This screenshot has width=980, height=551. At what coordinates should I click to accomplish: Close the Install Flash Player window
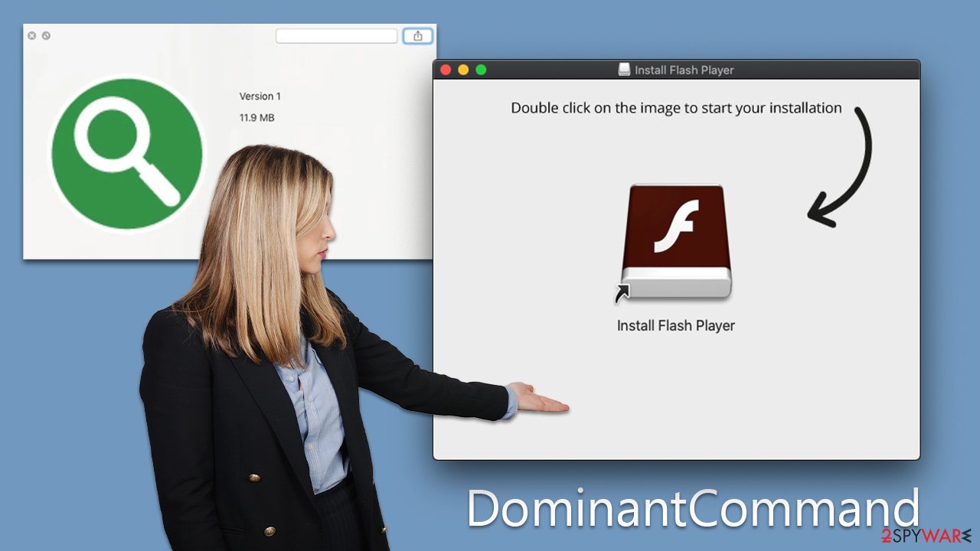tap(446, 70)
